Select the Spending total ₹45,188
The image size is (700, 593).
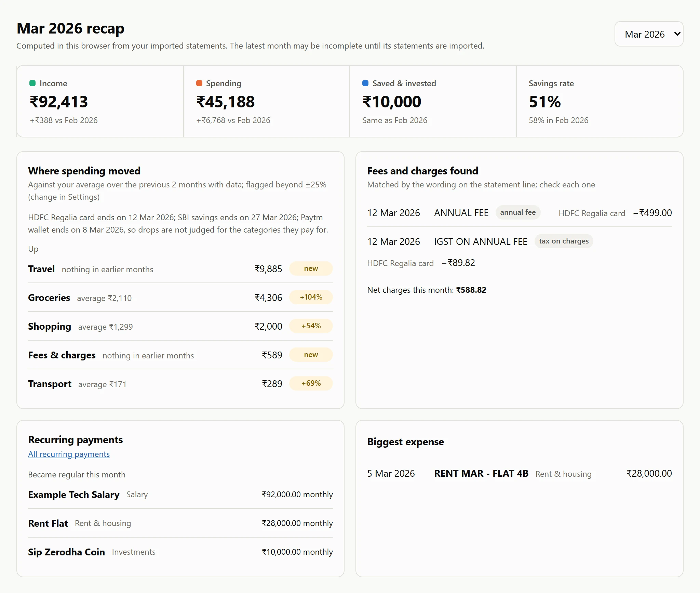click(225, 102)
